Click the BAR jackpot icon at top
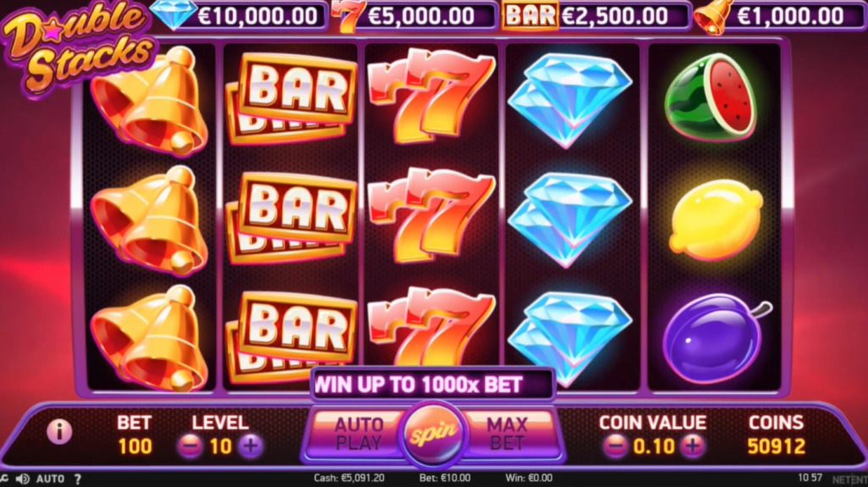Screen dimensions: 868x487 tap(531, 15)
